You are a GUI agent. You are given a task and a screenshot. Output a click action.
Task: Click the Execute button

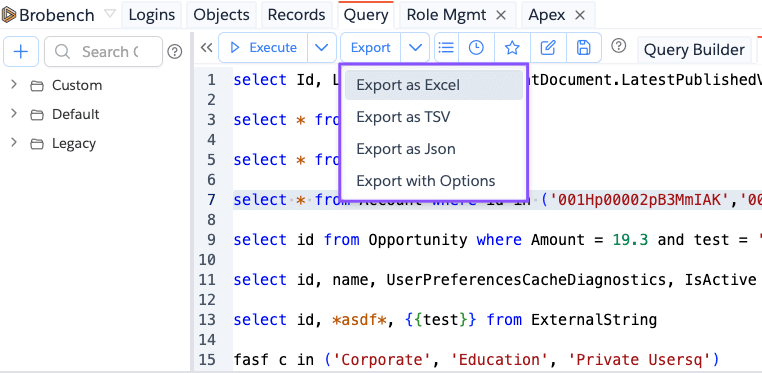(x=263, y=48)
